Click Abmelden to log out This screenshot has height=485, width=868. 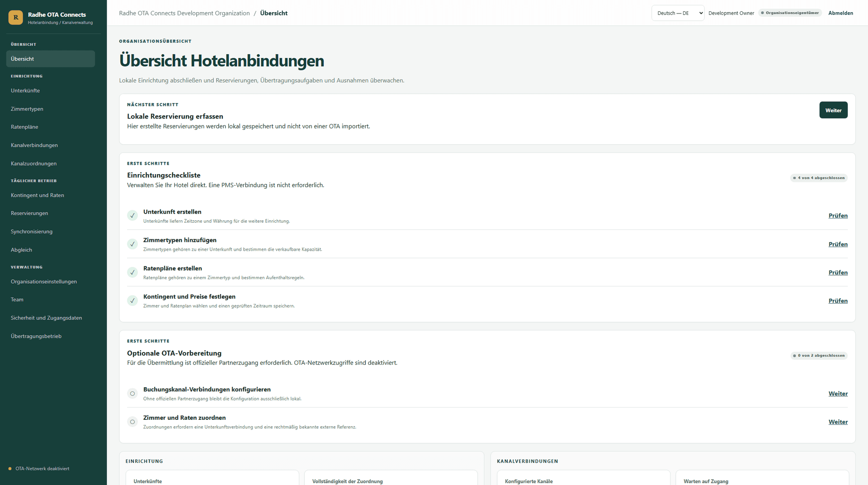(x=840, y=13)
